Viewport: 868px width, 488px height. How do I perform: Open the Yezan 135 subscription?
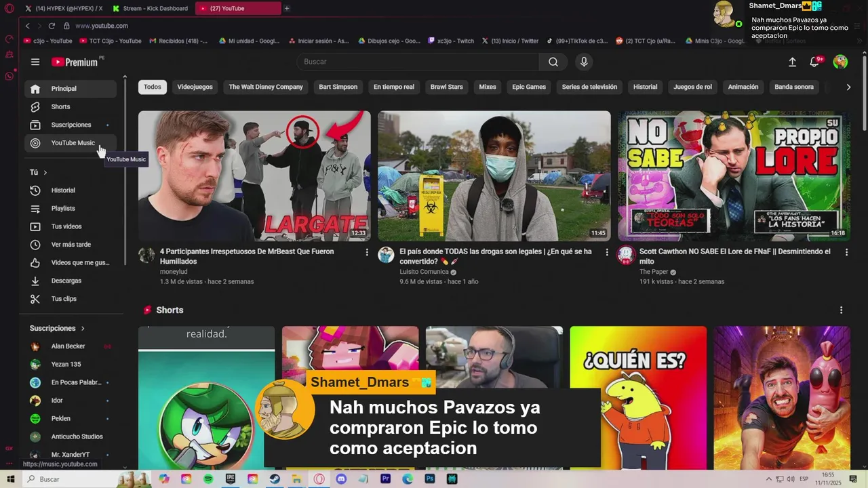tap(71, 365)
